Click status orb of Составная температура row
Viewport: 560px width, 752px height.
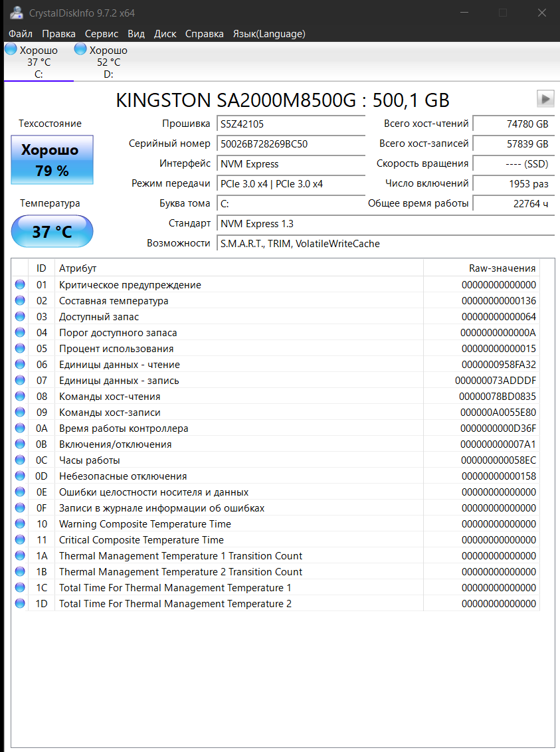(x=20, y=300)
